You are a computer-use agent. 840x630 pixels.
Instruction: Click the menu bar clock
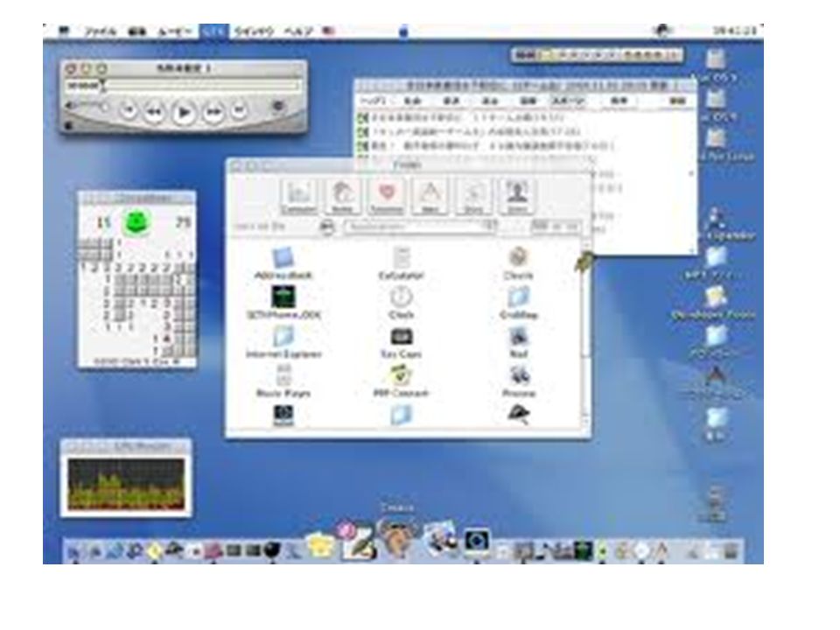[x=734, y=31]
